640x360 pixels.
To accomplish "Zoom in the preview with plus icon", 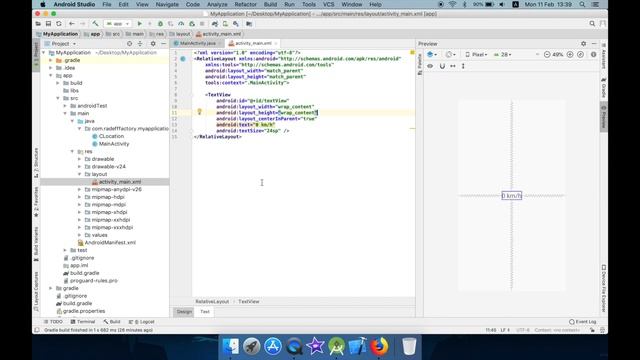I will tap(570, 54).
